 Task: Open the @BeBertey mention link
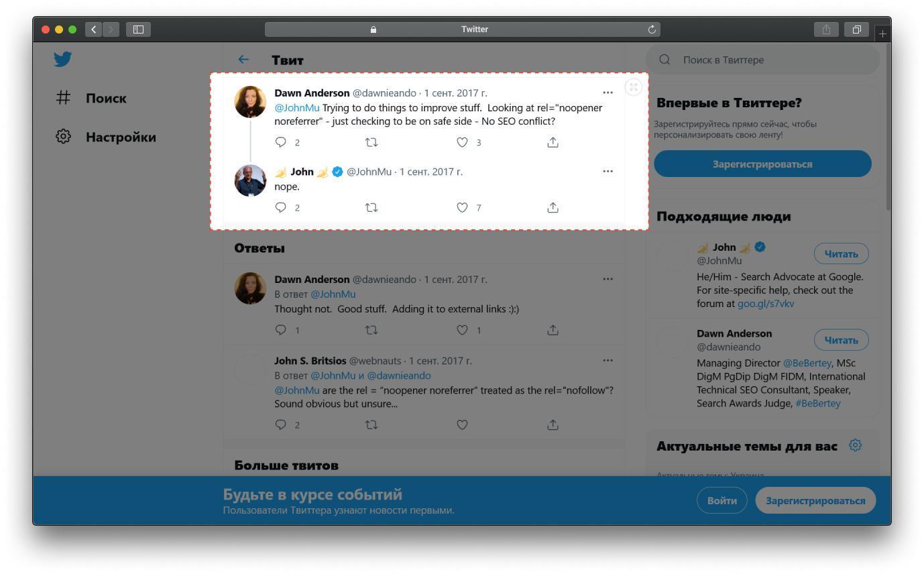click(x=807, y=363)
